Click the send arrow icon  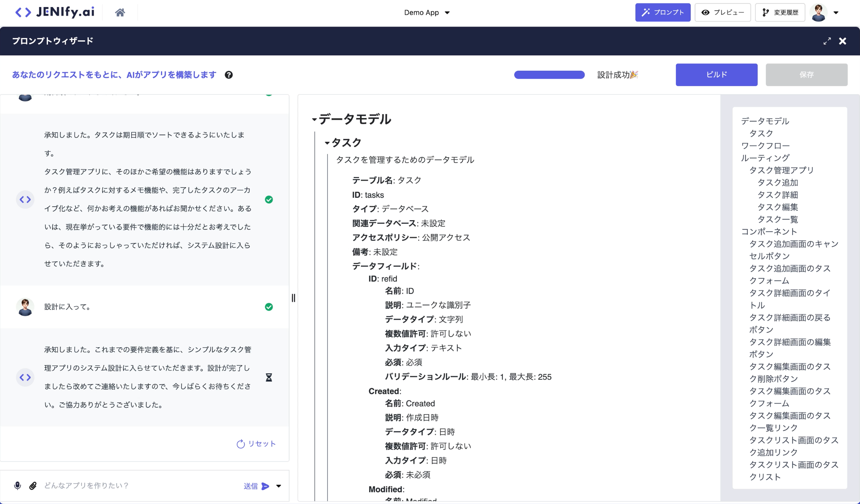[265, 486]
